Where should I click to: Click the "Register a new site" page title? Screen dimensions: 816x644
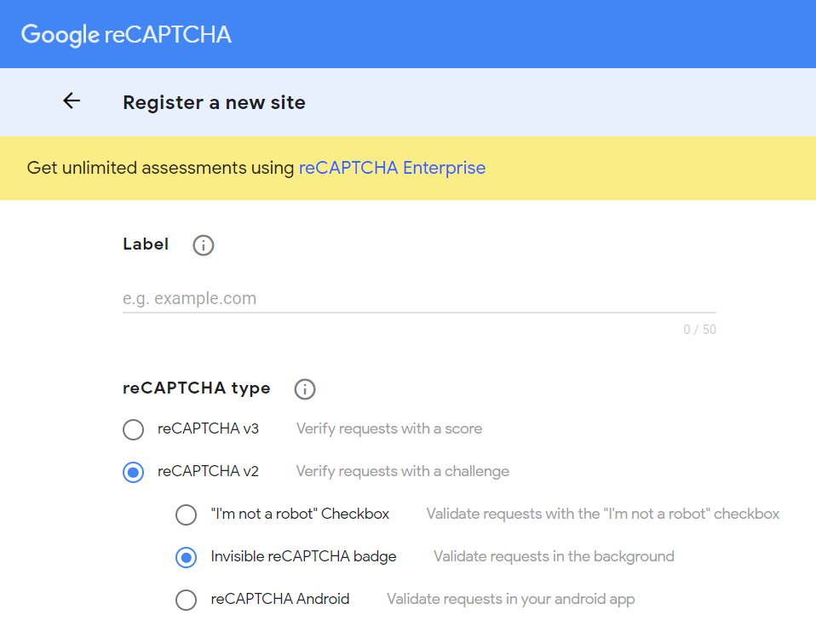point(214,102)
